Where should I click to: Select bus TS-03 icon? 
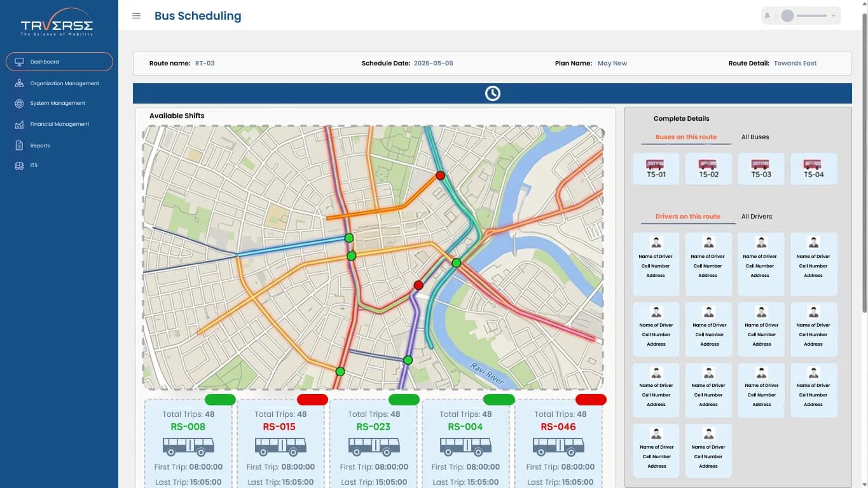coord(761,168)
